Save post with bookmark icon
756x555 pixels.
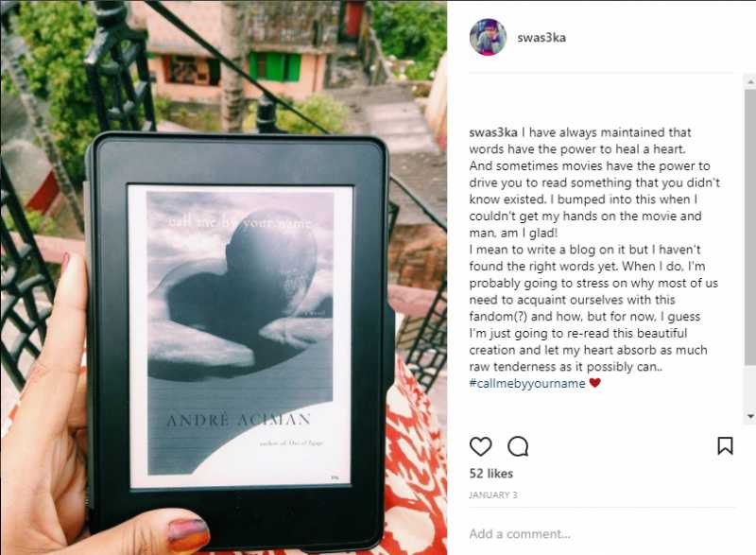coord(725,445)
